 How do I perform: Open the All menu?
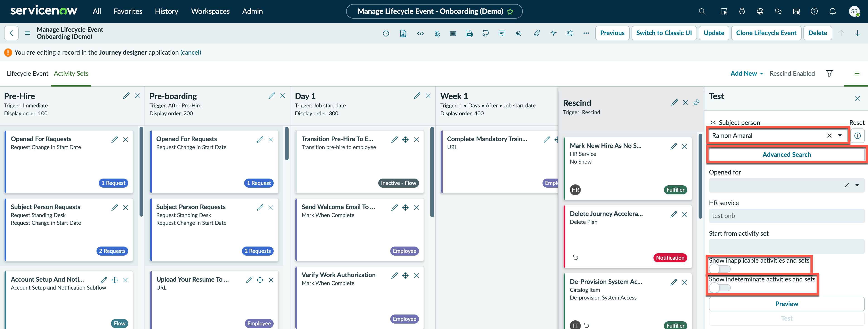click(x=97, y=12)
